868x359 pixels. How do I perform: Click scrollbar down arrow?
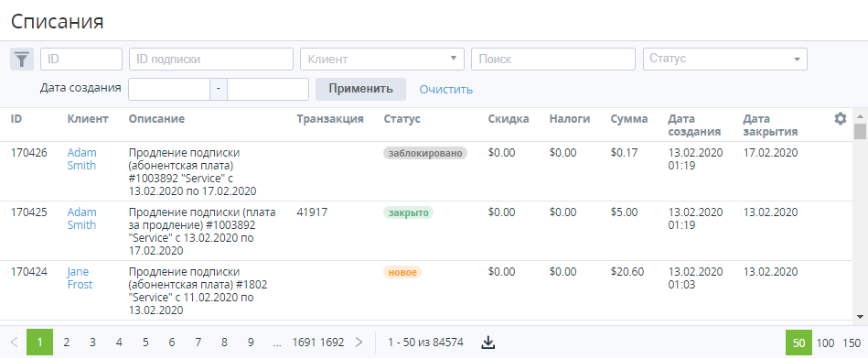click(x=860, y=316)
